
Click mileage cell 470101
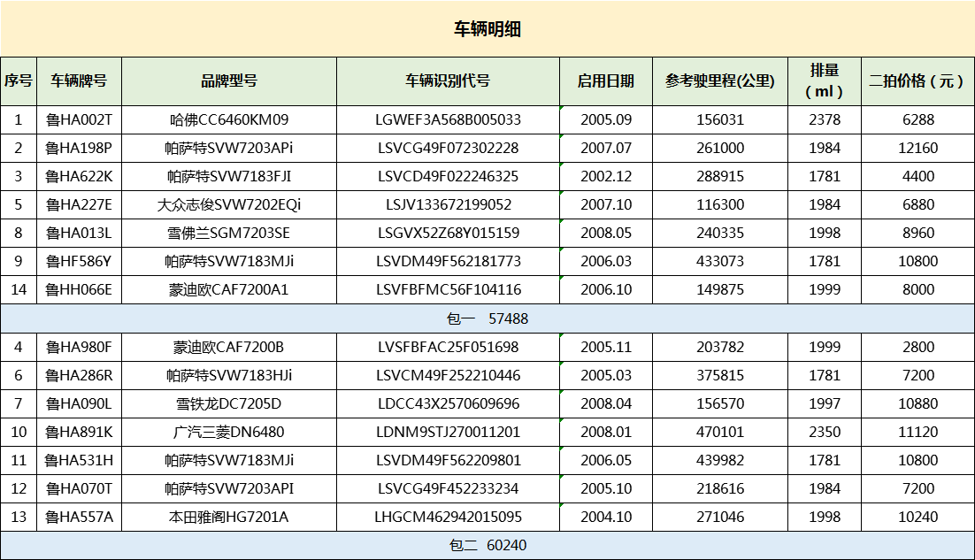pyautogui.click(x=720, y=432)
